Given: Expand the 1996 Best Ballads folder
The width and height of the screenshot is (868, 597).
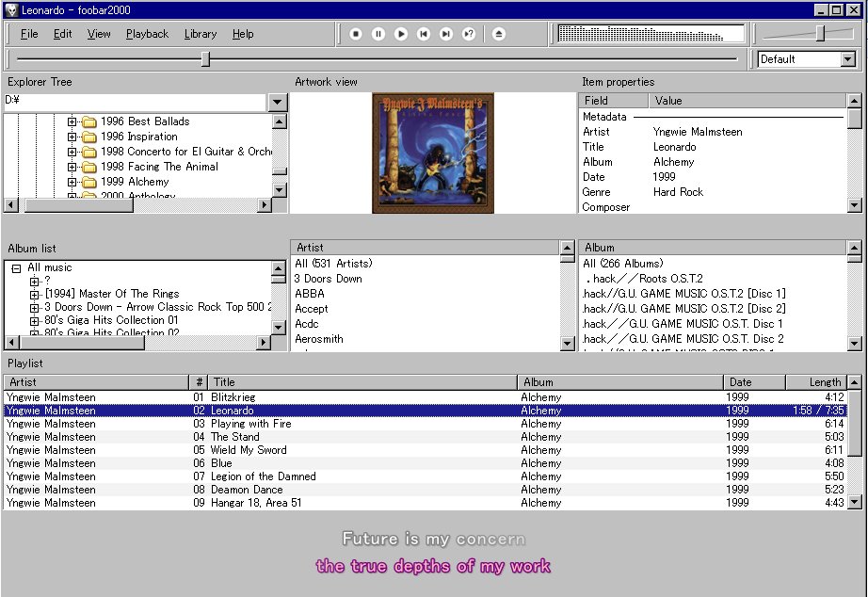Looking at the screenshot, I should pos(72,121).
